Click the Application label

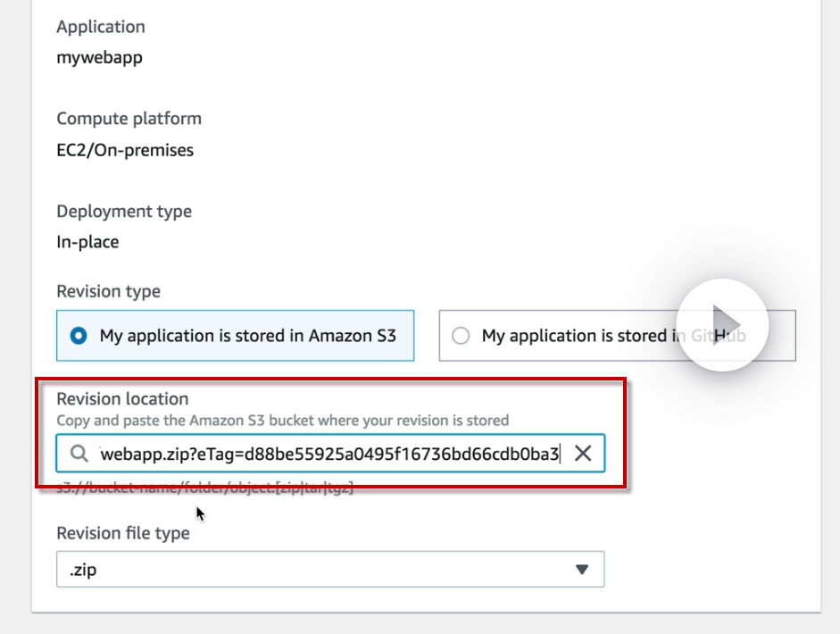pos(101,27)
